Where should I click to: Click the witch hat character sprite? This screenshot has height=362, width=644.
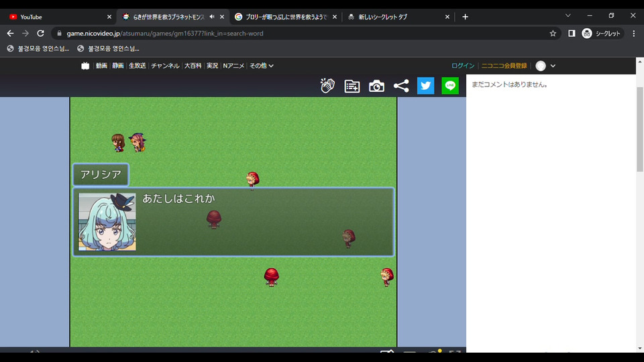coord(138,142)
